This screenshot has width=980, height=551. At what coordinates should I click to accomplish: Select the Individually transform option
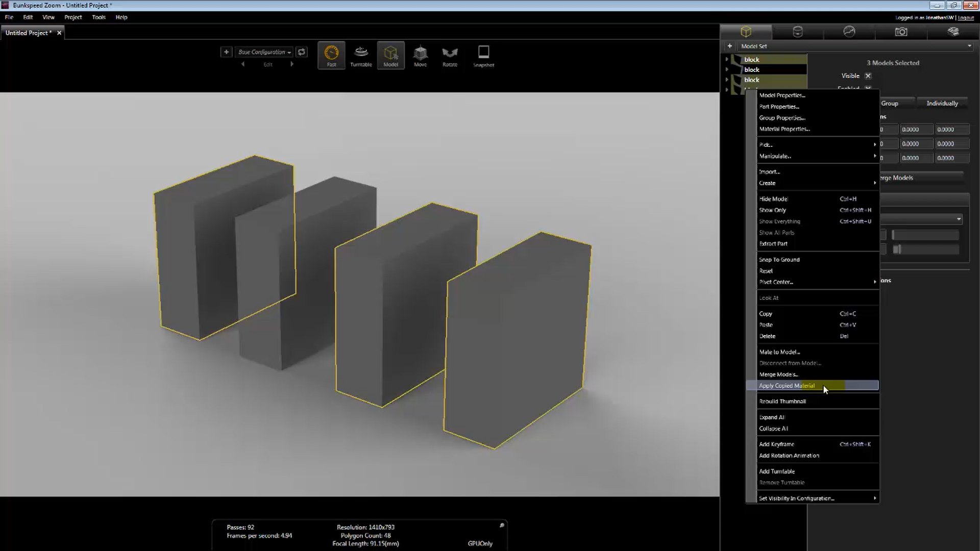click(x=942, y=103)
